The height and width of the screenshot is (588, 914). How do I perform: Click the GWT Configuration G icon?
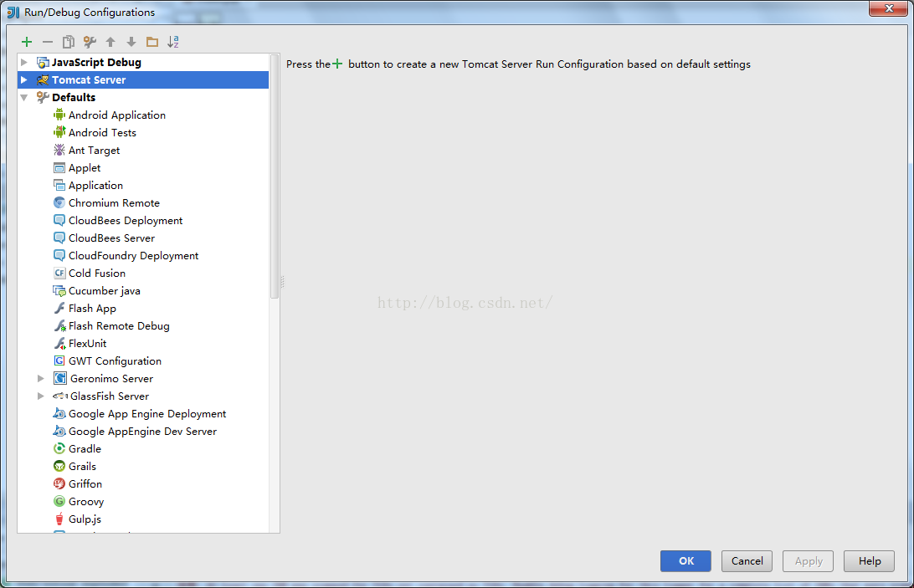(x=59, y=360)
